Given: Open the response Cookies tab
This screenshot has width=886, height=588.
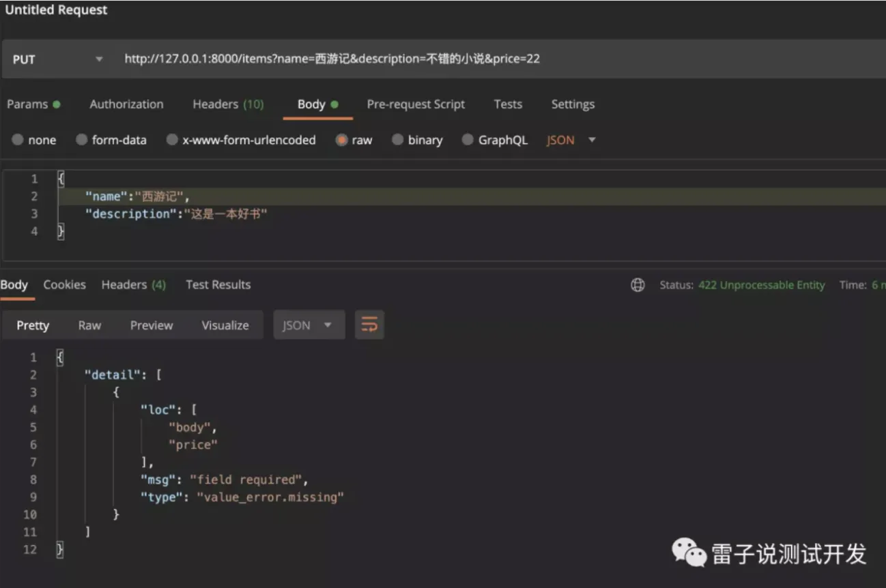Looking at the screenshot, I should pyautogui.click(x=65, y=285).
